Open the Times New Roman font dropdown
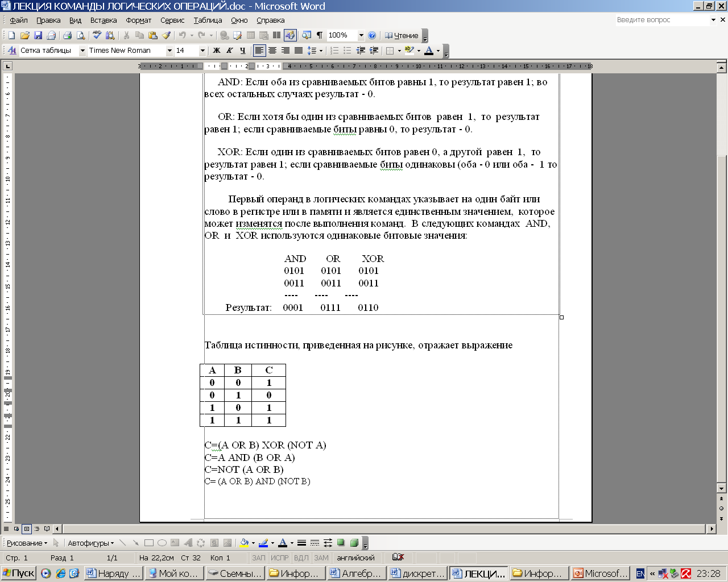The width and height of the screenshot is (728, 582). 169,51
